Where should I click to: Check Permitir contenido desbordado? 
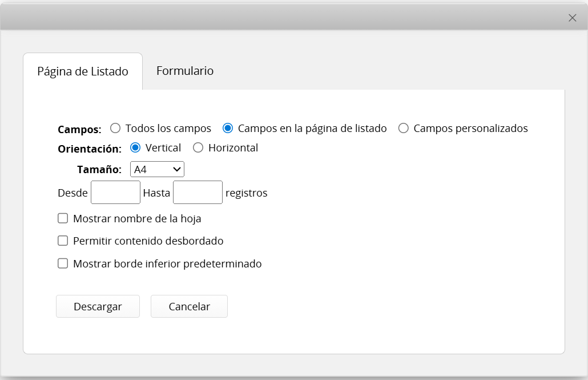63,241
